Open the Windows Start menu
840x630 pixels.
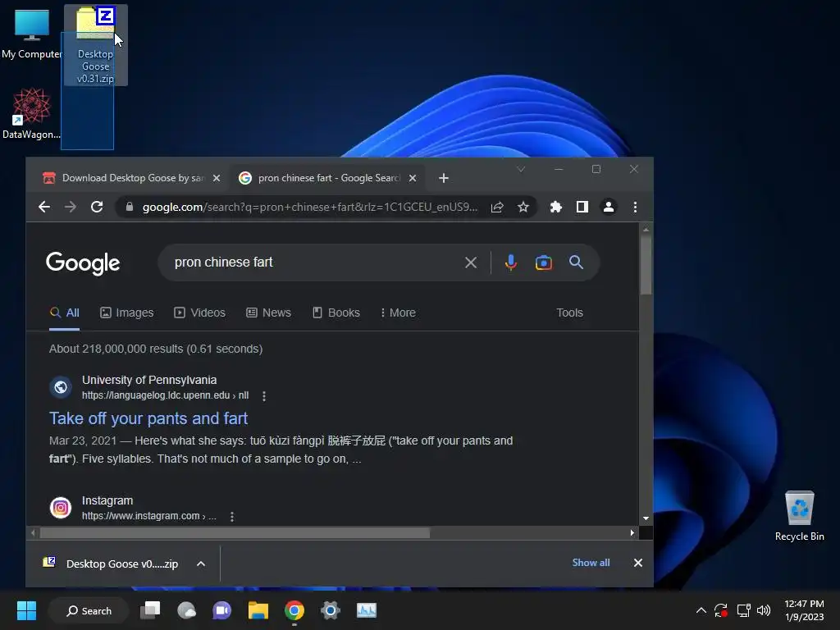[x=26, y=610]
